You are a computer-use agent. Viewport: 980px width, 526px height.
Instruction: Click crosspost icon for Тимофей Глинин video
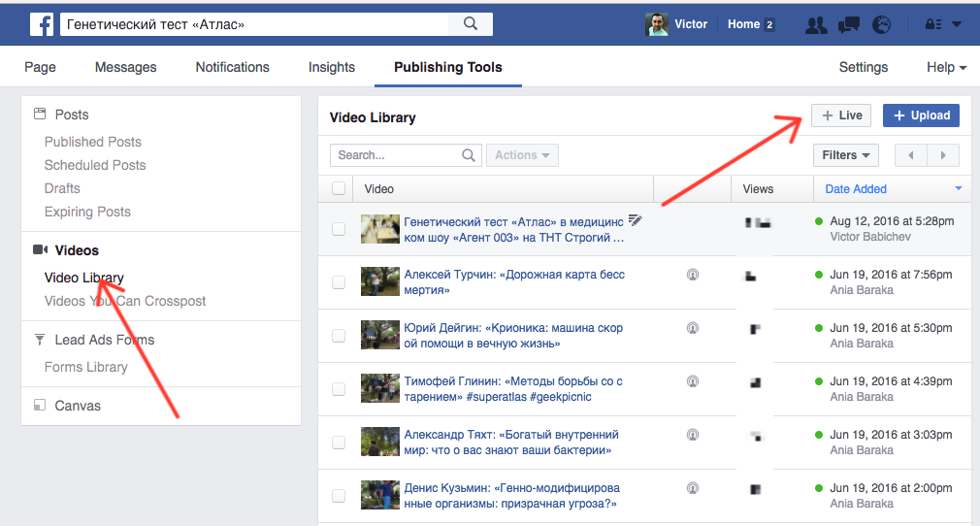click(x=693, y=380)
